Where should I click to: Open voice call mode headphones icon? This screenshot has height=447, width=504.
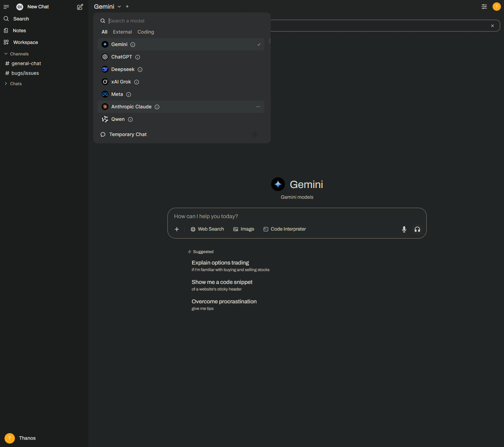pos(417,229)
